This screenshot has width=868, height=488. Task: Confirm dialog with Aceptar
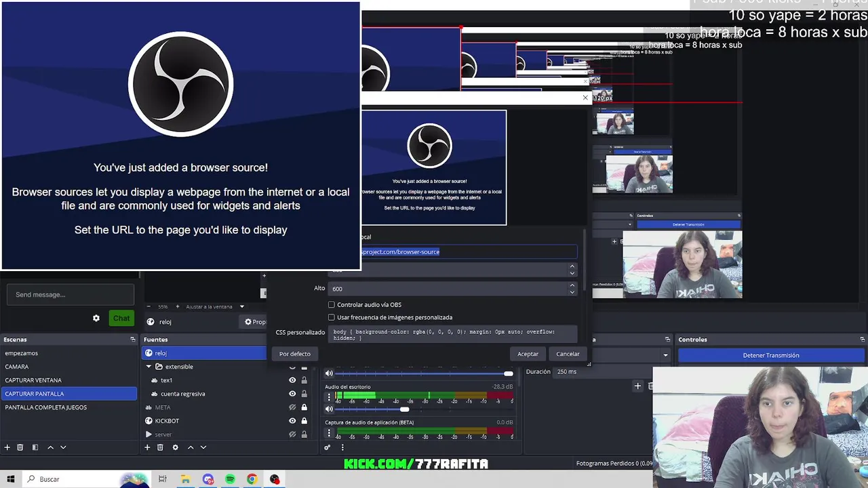tap(528, 354)
